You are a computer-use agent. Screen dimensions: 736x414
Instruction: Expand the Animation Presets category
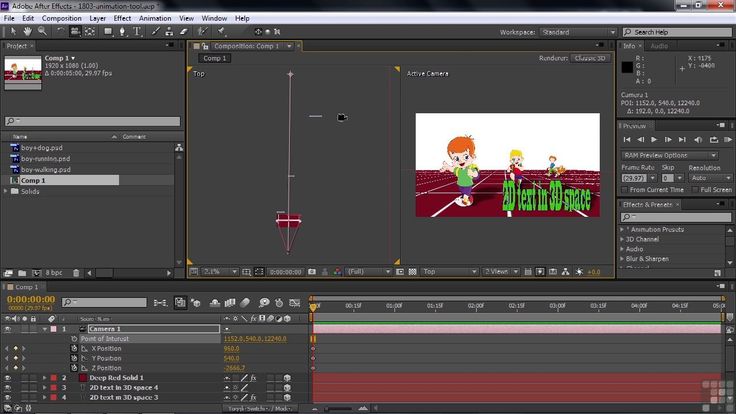(622, 230)
